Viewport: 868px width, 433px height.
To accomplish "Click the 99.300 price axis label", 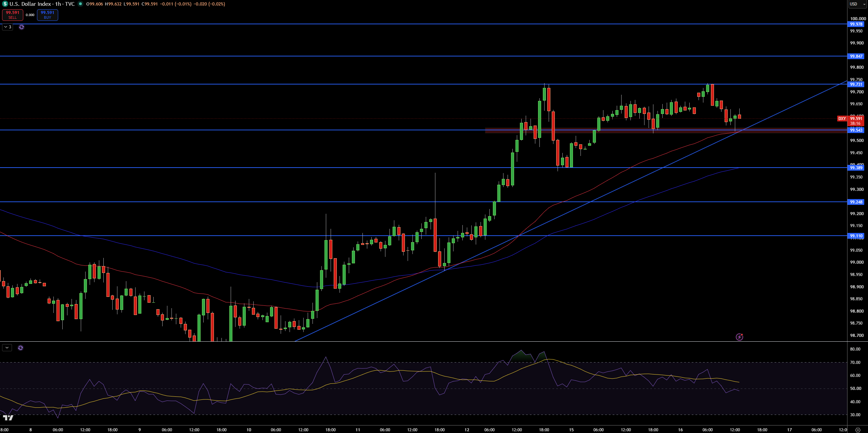I will pyautogui.click(x=857, y=189).
